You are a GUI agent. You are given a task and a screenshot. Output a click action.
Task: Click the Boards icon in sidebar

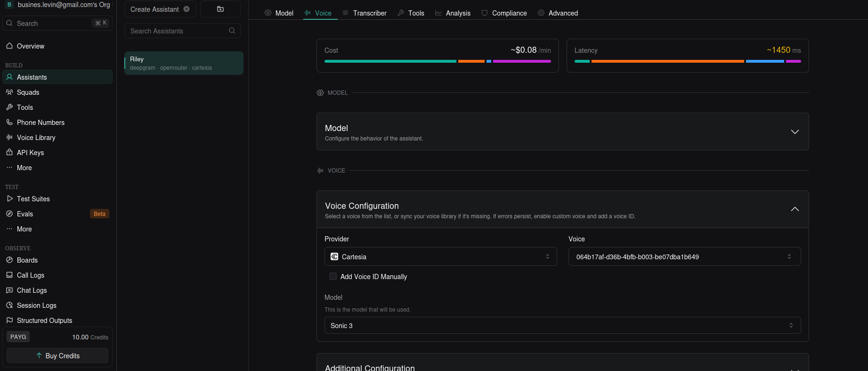click(9, 260)
